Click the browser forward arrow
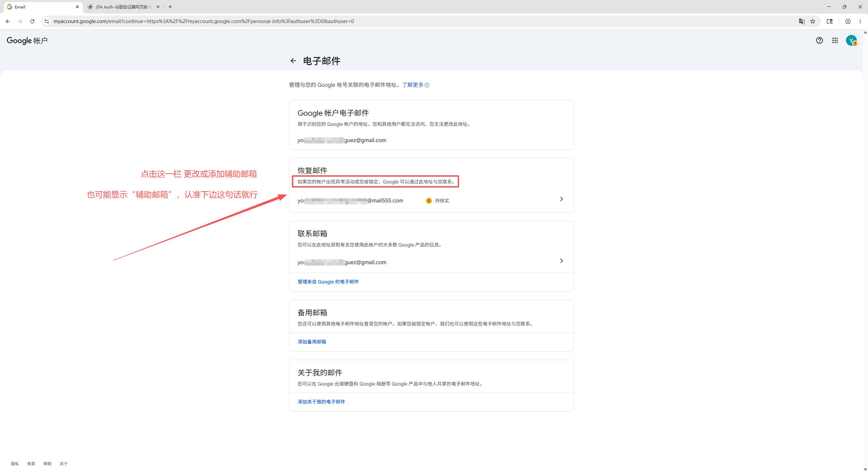The width and height of the screenshot is (868, 472). point(20,21)
